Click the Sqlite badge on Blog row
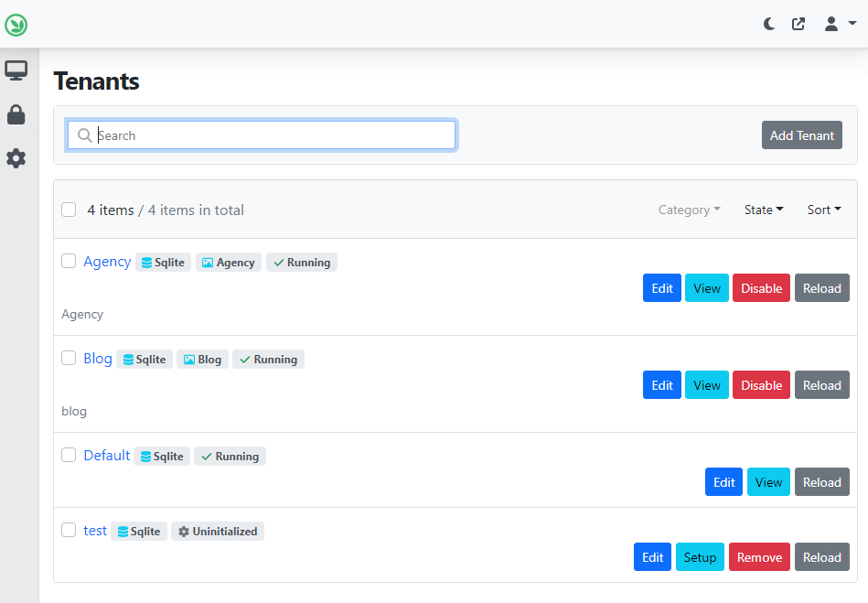The width and height of the screenshot is (868, 603). (145, 360)
